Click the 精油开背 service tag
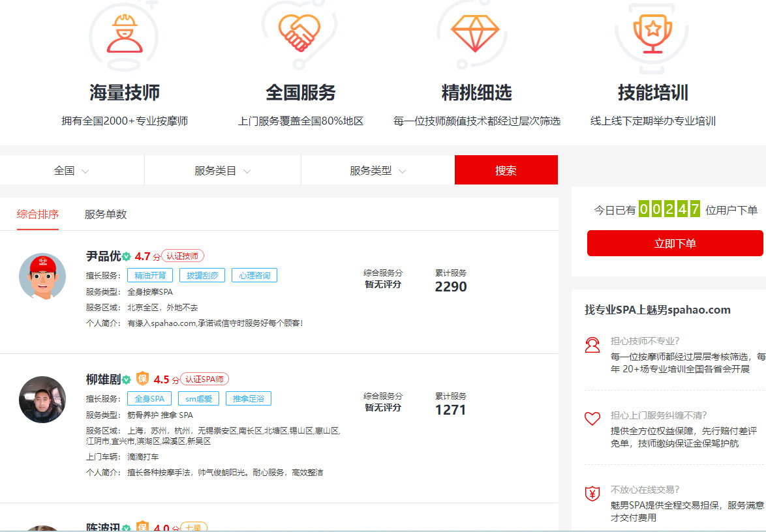The height and width of the screenshot is (532, 766). [150, 275]
